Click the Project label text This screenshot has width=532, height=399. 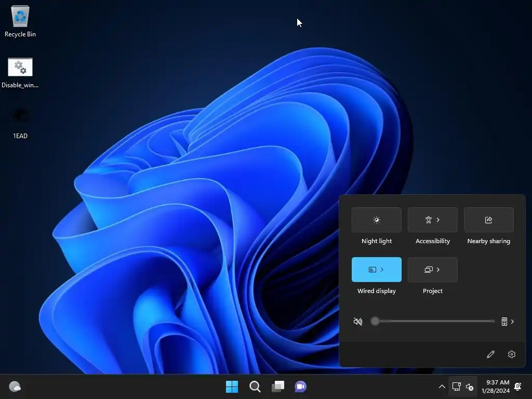tap(433, 291)
